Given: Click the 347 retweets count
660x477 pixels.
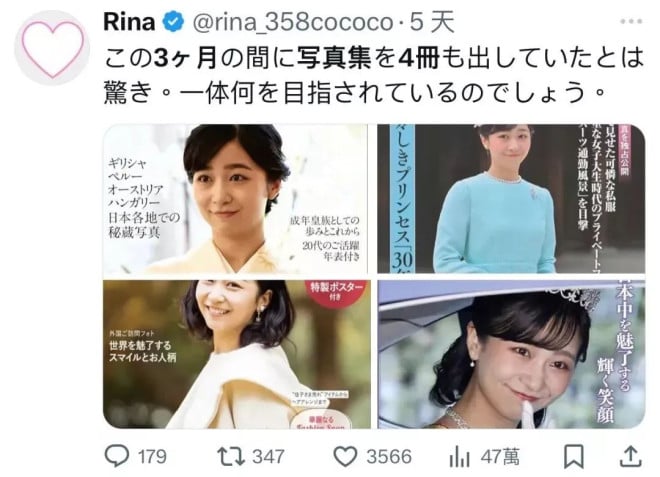Looking at the screenshot, I should (269, 457).
